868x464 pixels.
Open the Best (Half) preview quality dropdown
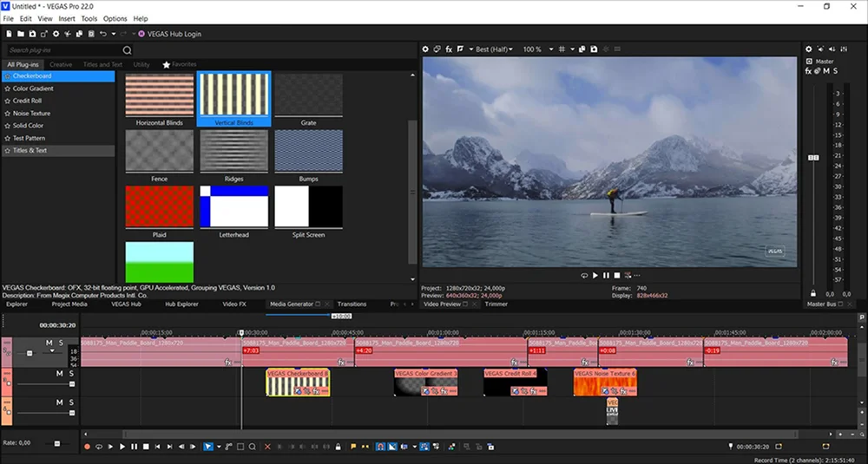pyautogui.click(x=494, y=49)
